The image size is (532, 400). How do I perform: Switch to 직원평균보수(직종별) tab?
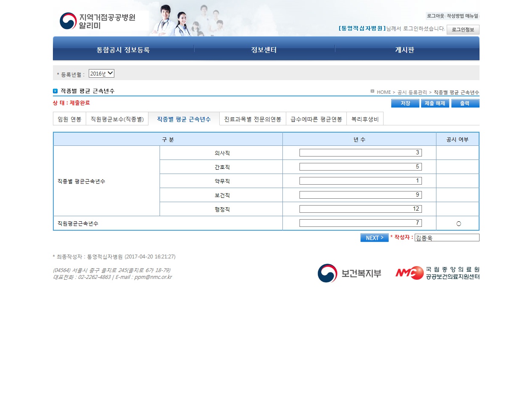[x=117, y=119]
